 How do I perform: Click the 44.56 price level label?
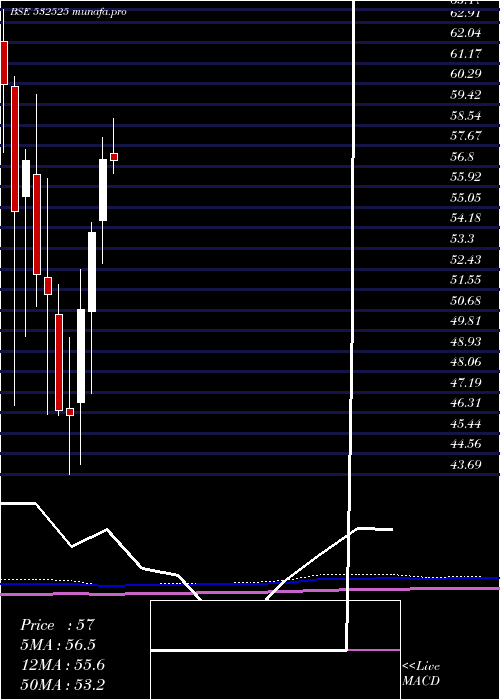click(466, 445)
